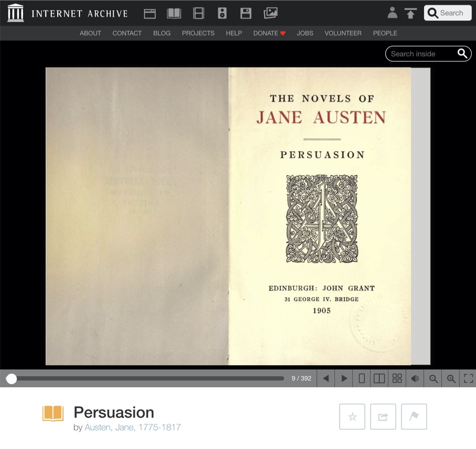The image size is (476, 449).
Task: Switch to one-page view
Action: tap(361, 378)
